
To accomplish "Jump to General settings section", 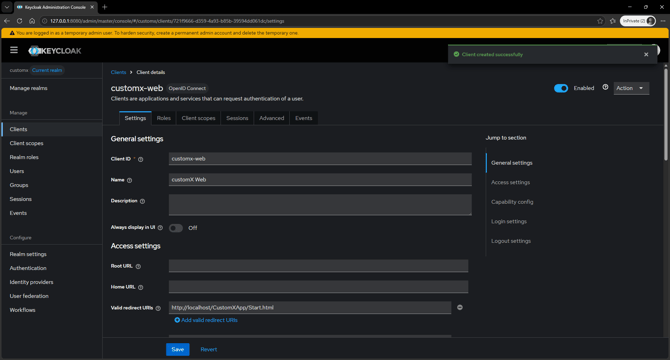I will (511, 163).
